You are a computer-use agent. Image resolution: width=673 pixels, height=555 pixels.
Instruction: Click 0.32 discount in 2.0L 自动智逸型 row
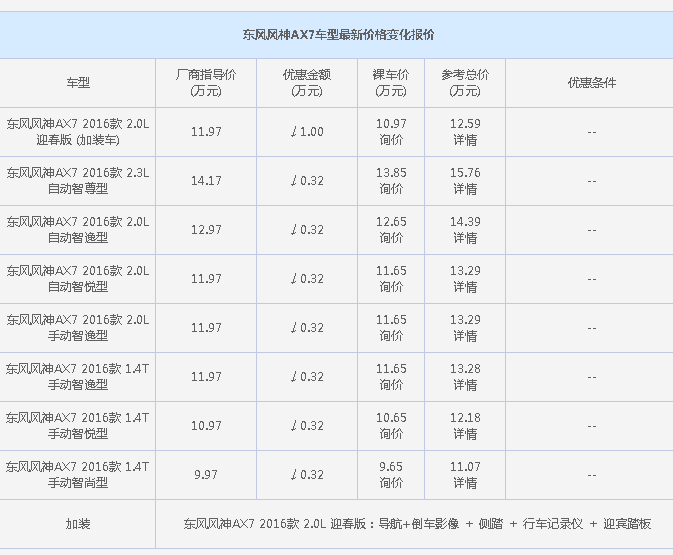(x=307, y=230)
